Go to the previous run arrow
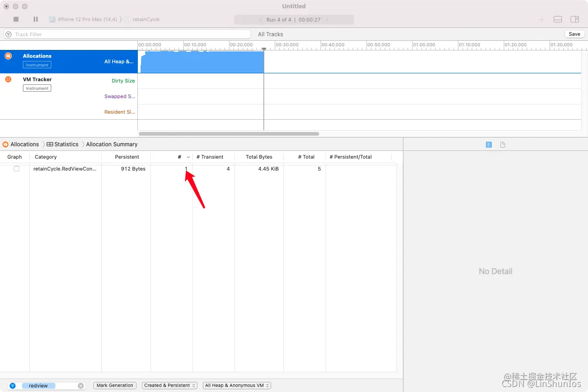 (x=261, y=20)
